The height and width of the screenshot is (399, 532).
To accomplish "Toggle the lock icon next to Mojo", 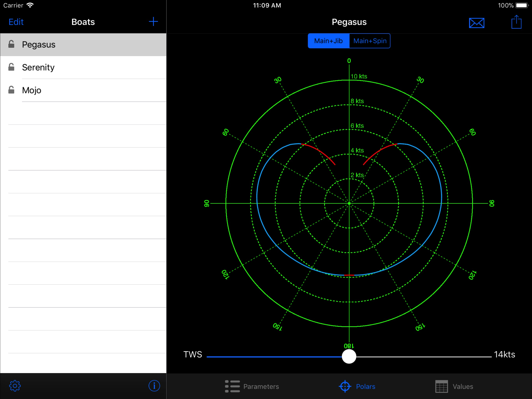I will click(11, 90).
